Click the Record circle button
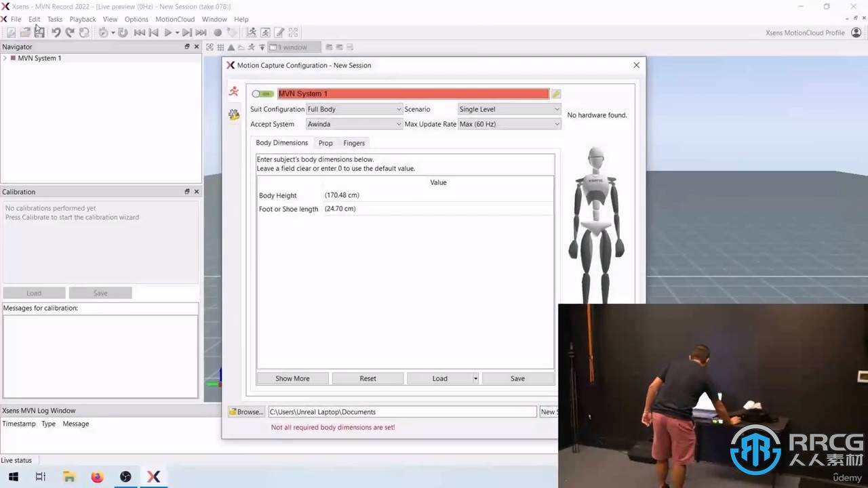This screenshot has height=488, width=868. point(218,33)
